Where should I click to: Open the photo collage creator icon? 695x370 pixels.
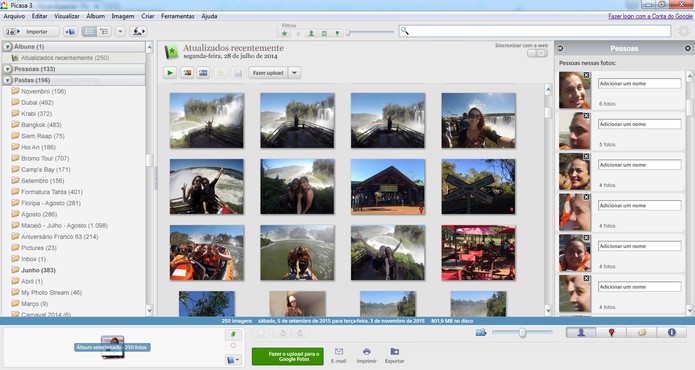(x=187, y=73)
